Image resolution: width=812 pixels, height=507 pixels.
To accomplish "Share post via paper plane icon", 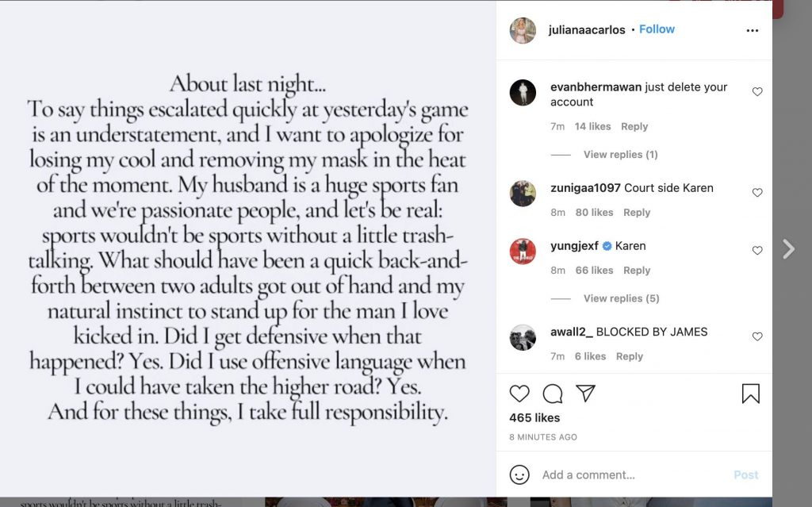I will (585, 393).
